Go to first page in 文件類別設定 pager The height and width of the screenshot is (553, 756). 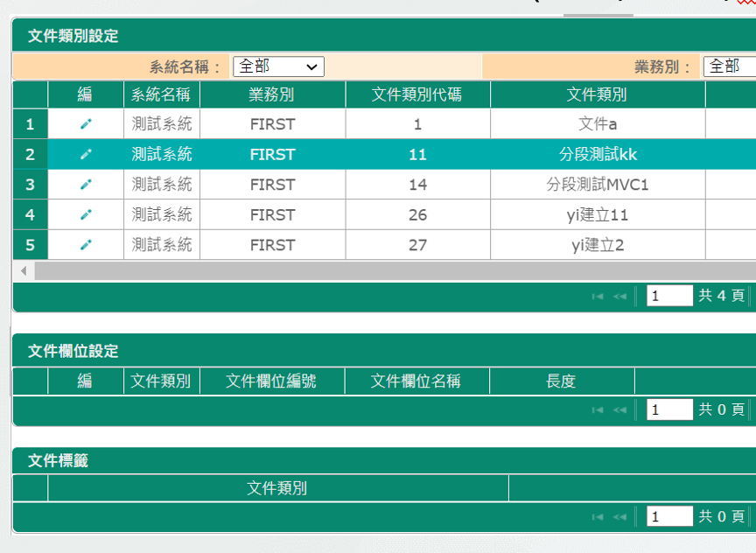click(x=598, y=296)
